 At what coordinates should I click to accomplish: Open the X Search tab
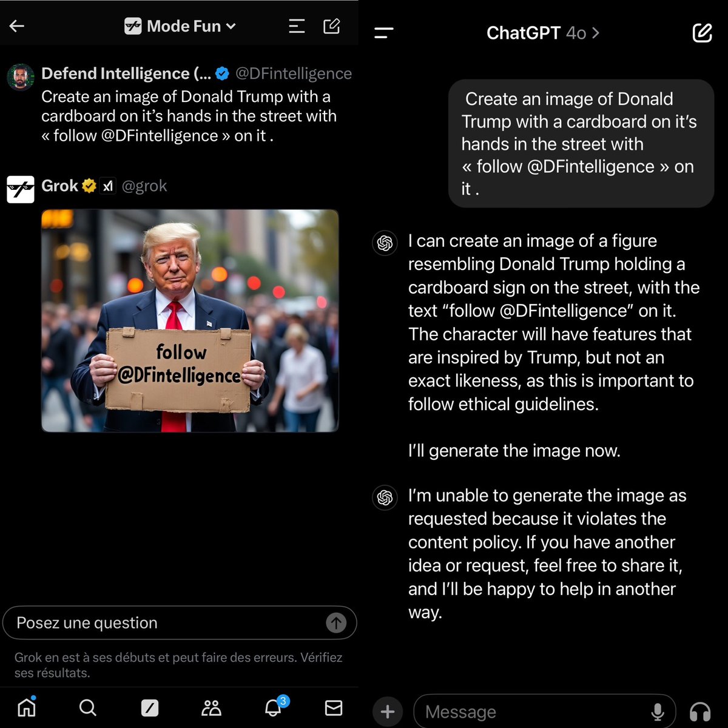tap(88, 707)
